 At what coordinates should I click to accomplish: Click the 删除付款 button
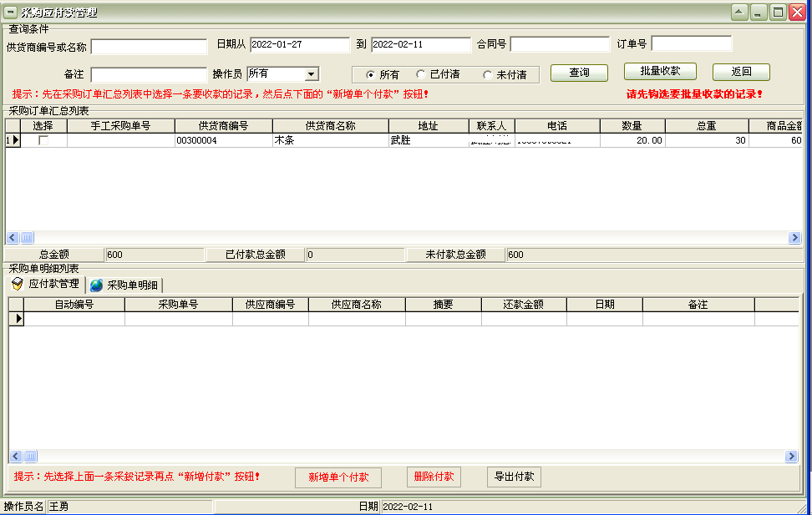(433, 477)
